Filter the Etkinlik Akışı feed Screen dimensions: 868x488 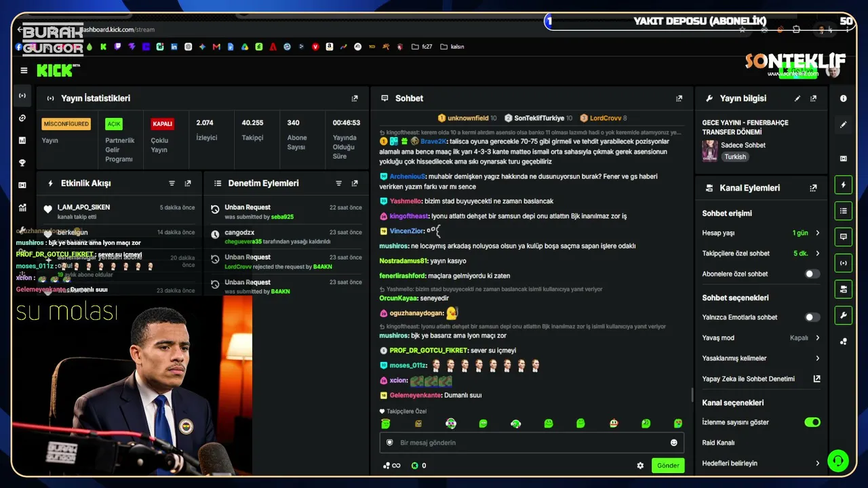(x=172, y=183)
